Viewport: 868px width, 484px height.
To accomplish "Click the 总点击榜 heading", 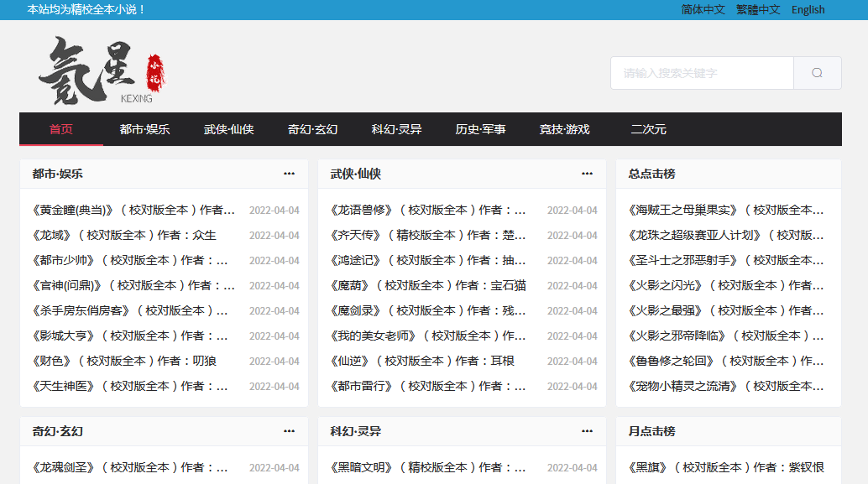I will tap(651, 174).
